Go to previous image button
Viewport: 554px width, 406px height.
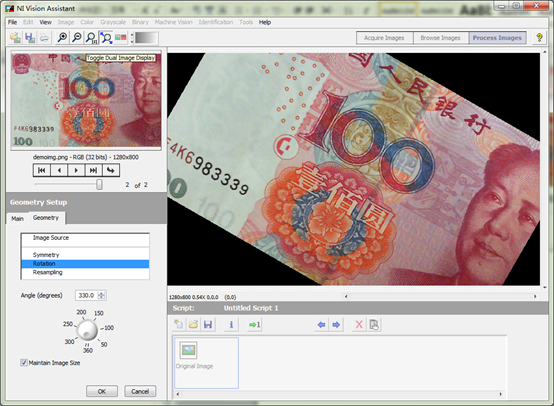[59, 170]
